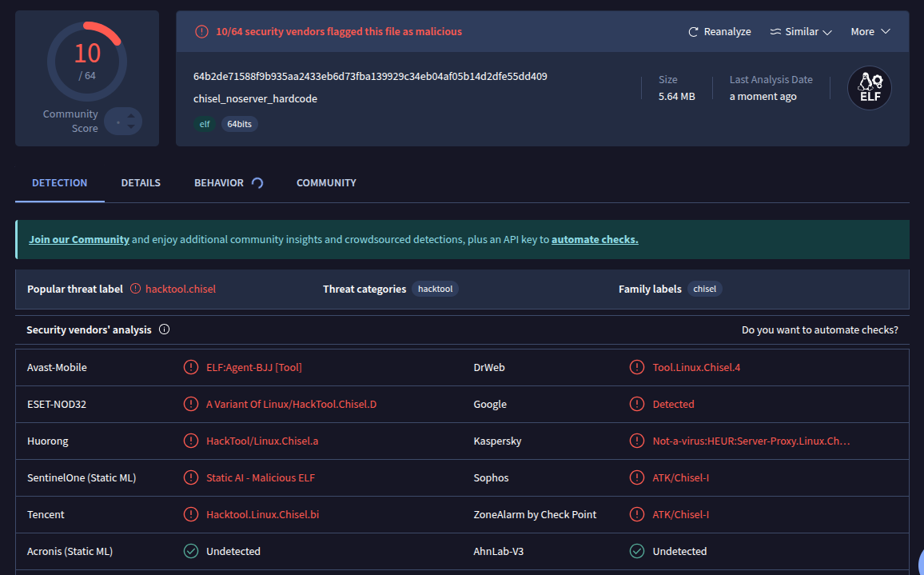The image size is (924, 575).
Task: Expand the More dropdown menu
Action: pos(870,32)
